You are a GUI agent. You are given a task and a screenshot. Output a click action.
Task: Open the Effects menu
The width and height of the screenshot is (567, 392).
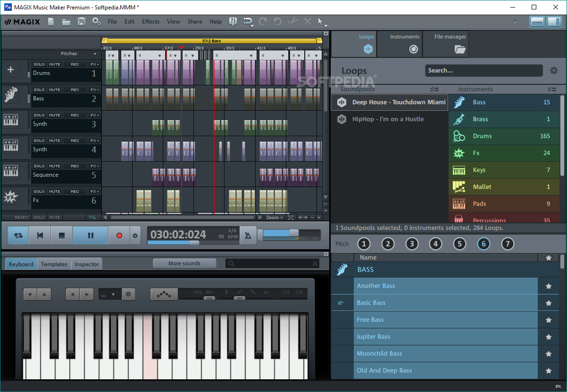click(150, 22)
